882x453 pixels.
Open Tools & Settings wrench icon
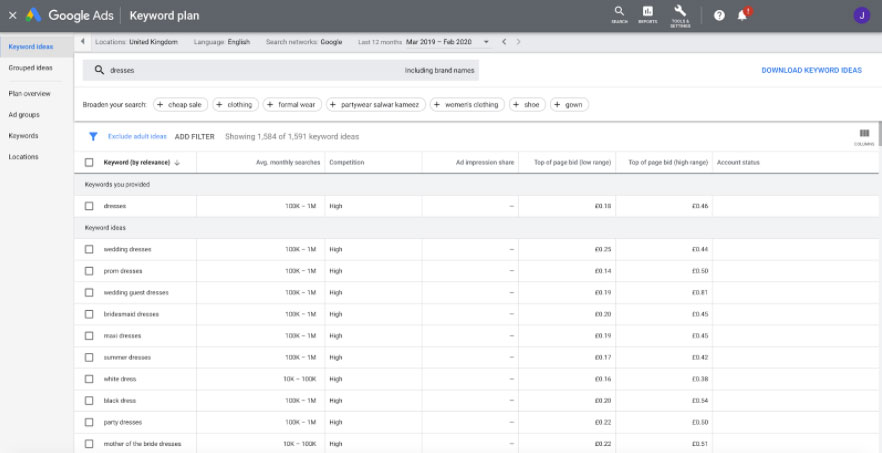coord(680,13)
